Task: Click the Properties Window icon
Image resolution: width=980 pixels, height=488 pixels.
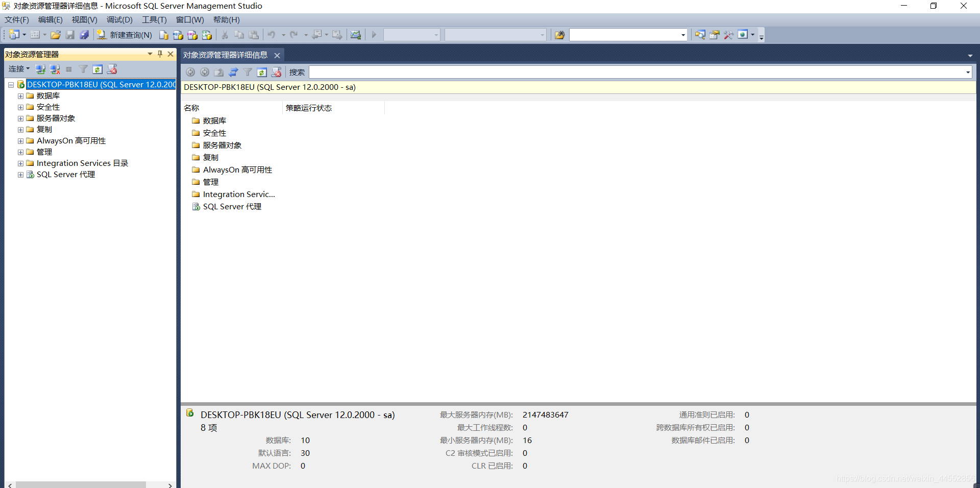Action: [715, 35]
